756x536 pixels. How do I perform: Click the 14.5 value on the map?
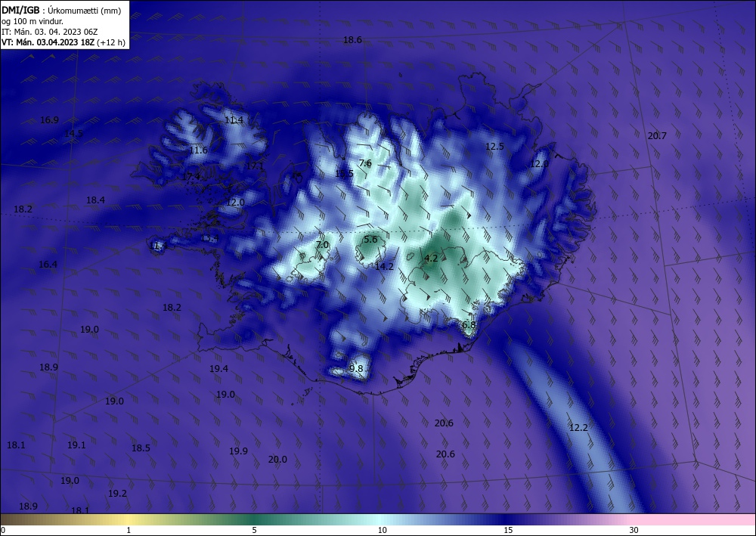[x=74, y=134]
